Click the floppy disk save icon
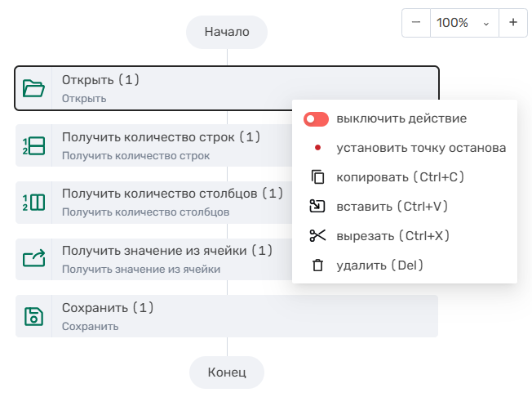 (33, 317)
